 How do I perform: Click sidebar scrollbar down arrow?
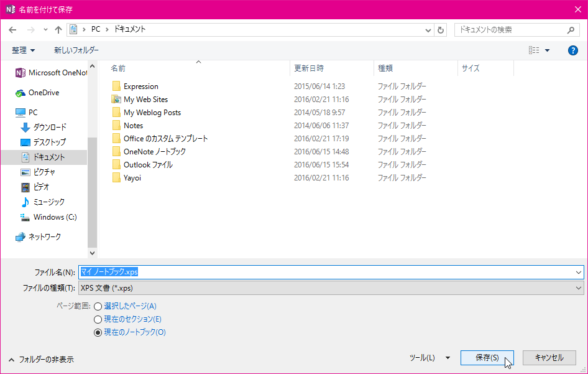[92, 253]
